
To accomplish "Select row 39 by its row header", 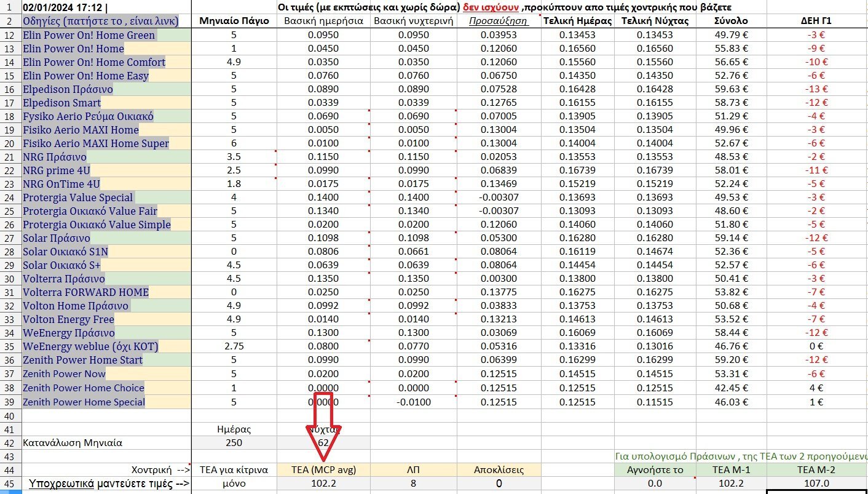I will pos(10,402).
